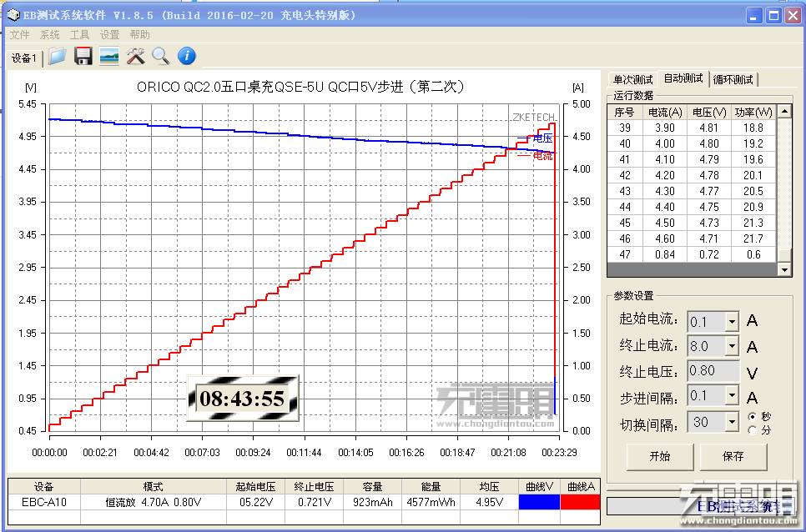Click the 终止电压 0.80 input field
The height and width of the screenshot is (532, 806).
coord(713,371)
